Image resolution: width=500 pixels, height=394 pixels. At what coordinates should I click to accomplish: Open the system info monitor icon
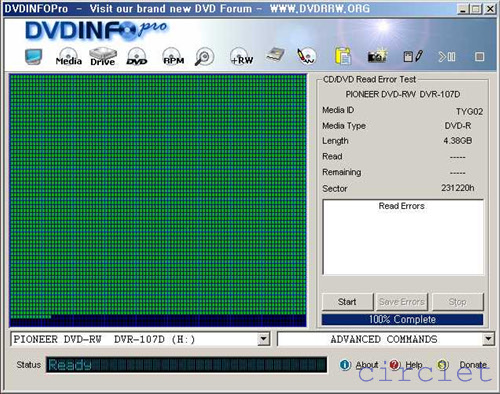click(x=33, y=57)
